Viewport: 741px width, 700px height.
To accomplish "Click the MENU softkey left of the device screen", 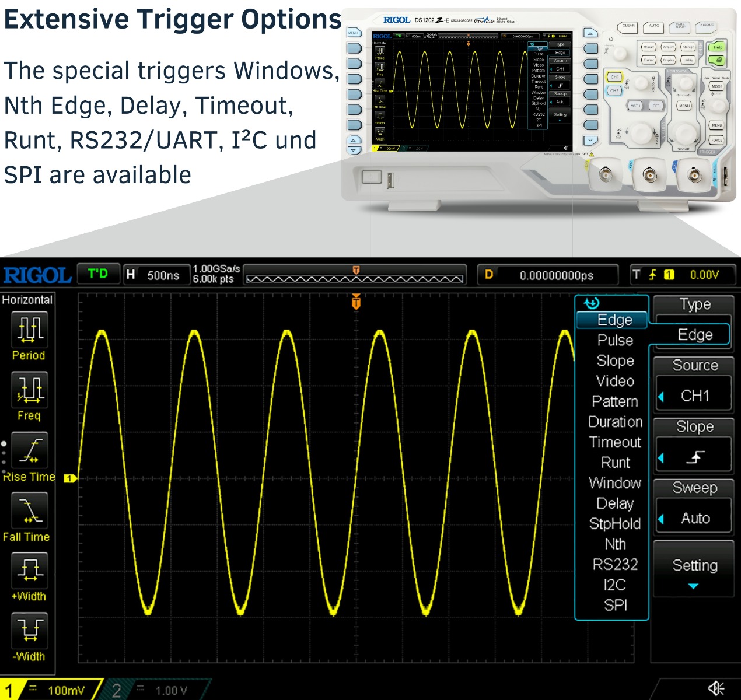I will click(354, 33).
